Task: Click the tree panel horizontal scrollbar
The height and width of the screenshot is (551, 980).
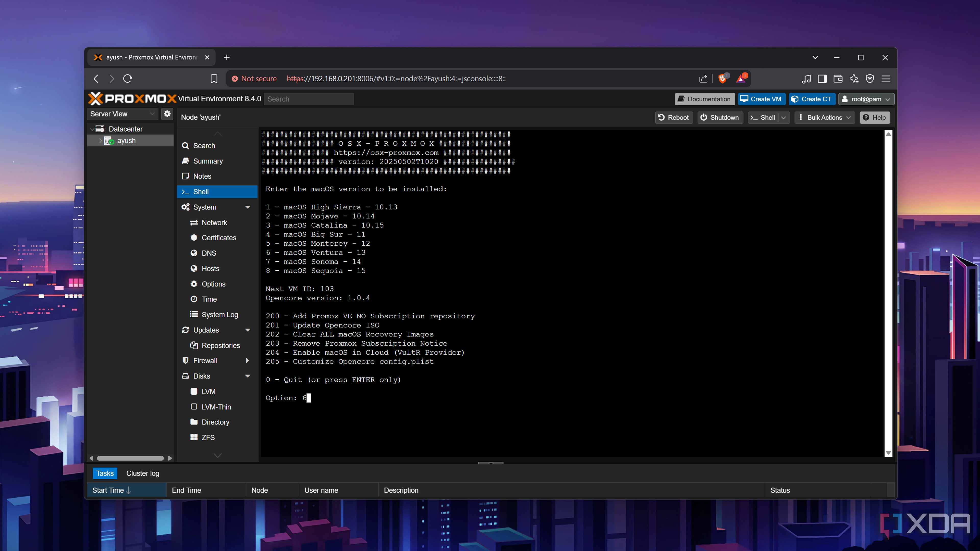Action: [130, 458]
